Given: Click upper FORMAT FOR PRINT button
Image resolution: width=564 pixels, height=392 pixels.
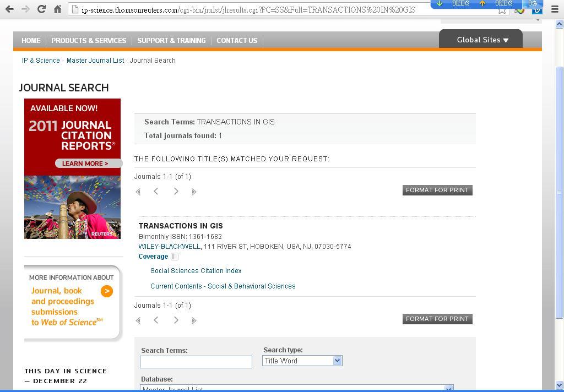Looking at the screenshot, I should (437, 190).
